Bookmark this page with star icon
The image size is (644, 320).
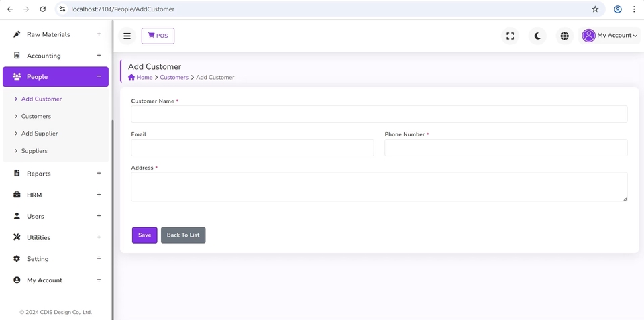[x=594, y=9]
